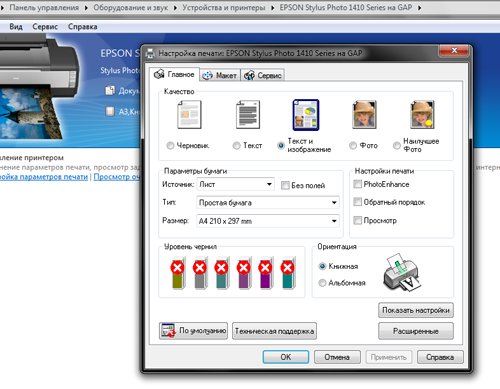500x389 pixels.
Task: Click the По умолчанию button
Action: pos(193,331)
